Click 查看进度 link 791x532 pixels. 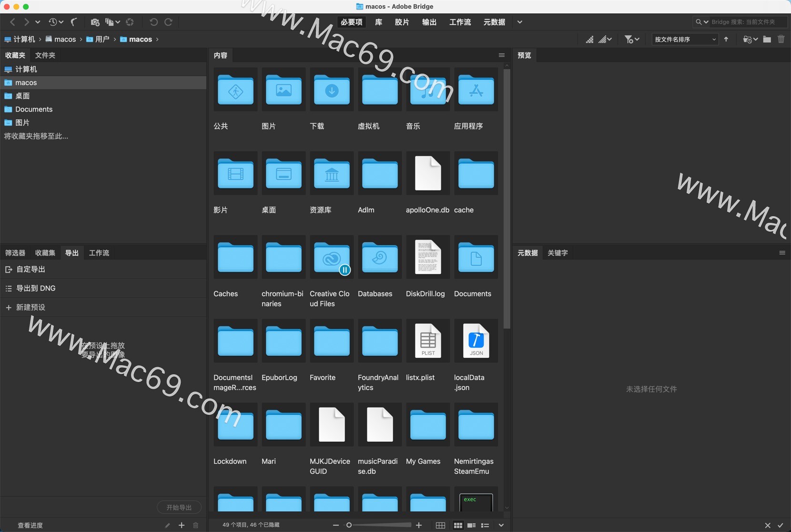(30, 525)
